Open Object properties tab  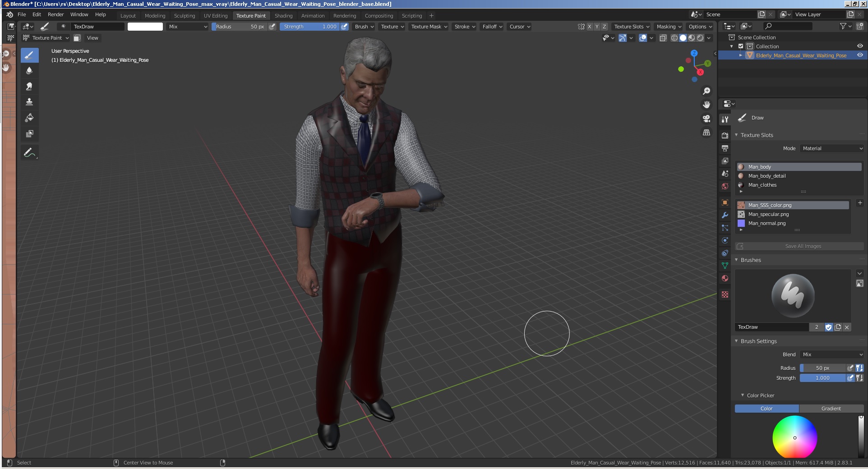725,202
